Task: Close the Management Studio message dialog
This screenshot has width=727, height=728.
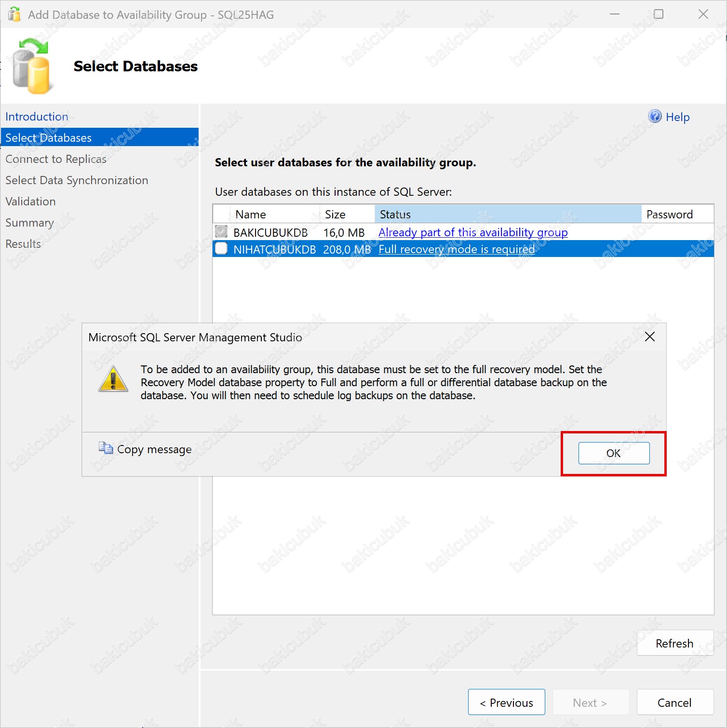Action: coord(649,337)
